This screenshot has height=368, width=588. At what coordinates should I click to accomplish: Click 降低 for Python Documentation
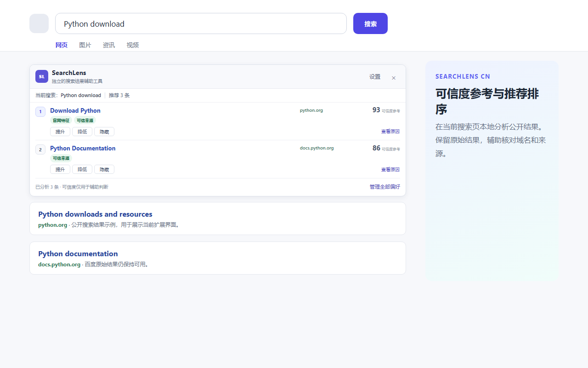pos(82,169)
